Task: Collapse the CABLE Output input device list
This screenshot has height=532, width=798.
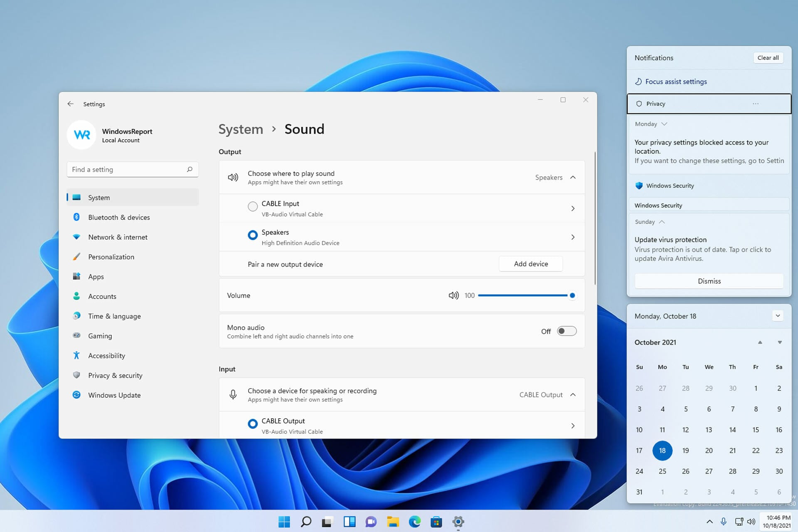Action: point(573,395)
